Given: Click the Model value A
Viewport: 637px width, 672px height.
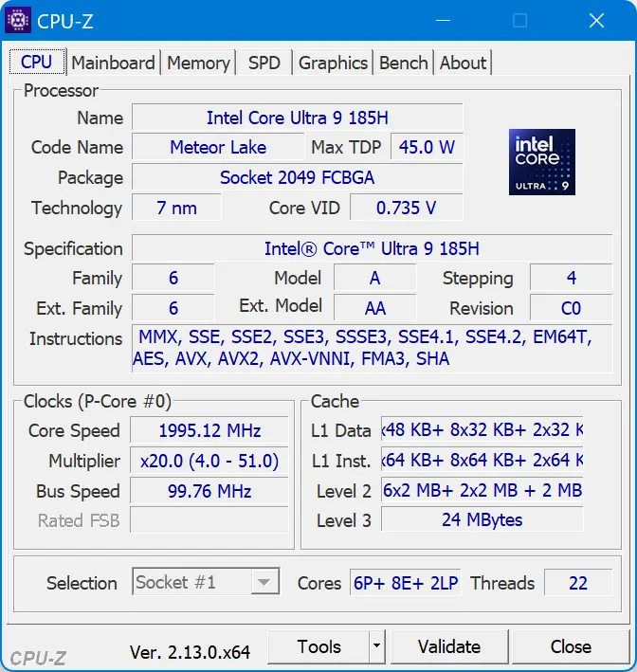Looking at the screenshot, I should coord(374,278).
